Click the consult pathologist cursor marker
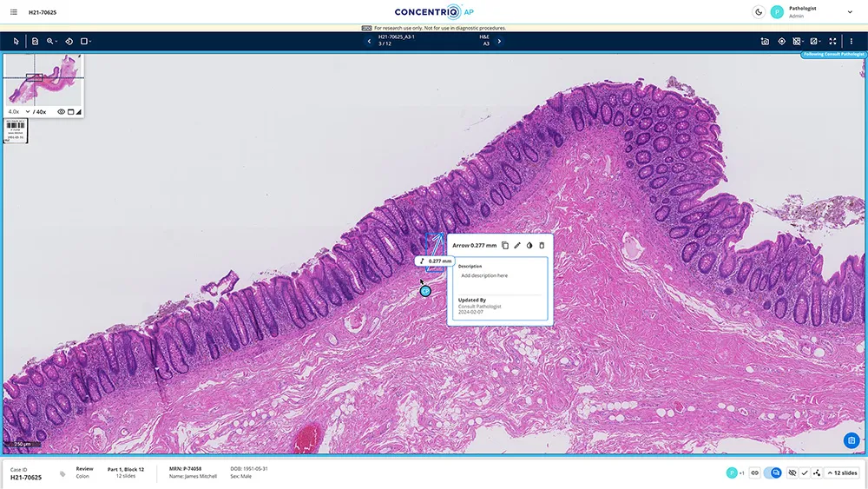This screenshot has width=868, height=489. 425,291
